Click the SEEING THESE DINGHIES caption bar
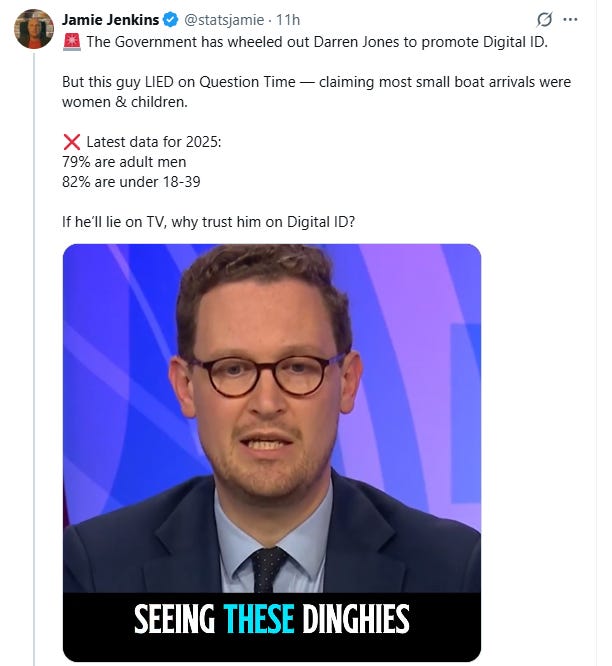612x666 pixels. pos(272,619)
